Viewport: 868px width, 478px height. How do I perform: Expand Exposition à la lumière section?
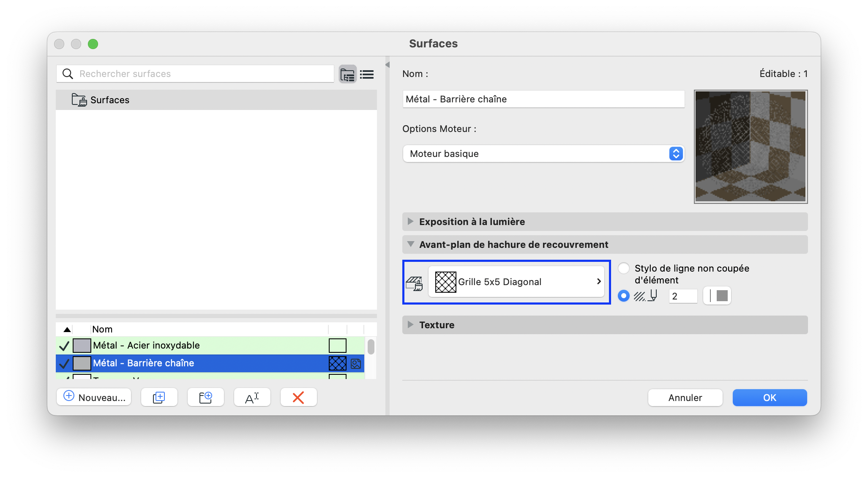pyautogui.click(x=605, y=222)
